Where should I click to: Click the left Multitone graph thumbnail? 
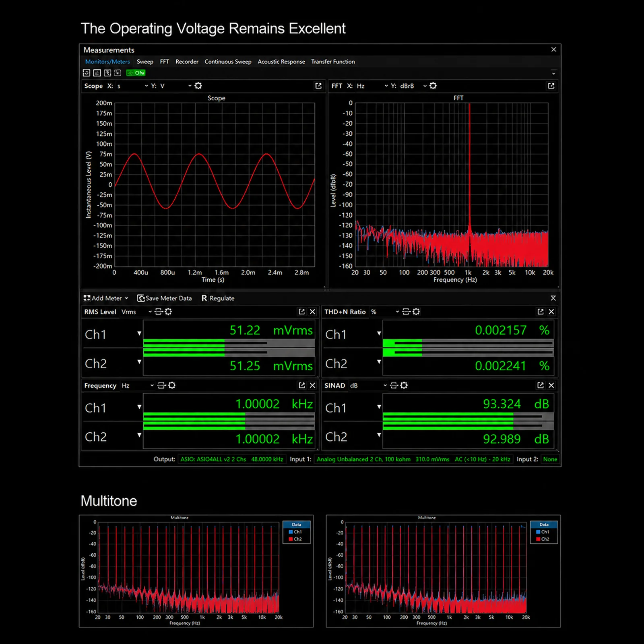pyautogui.click(x=196, y=571)
